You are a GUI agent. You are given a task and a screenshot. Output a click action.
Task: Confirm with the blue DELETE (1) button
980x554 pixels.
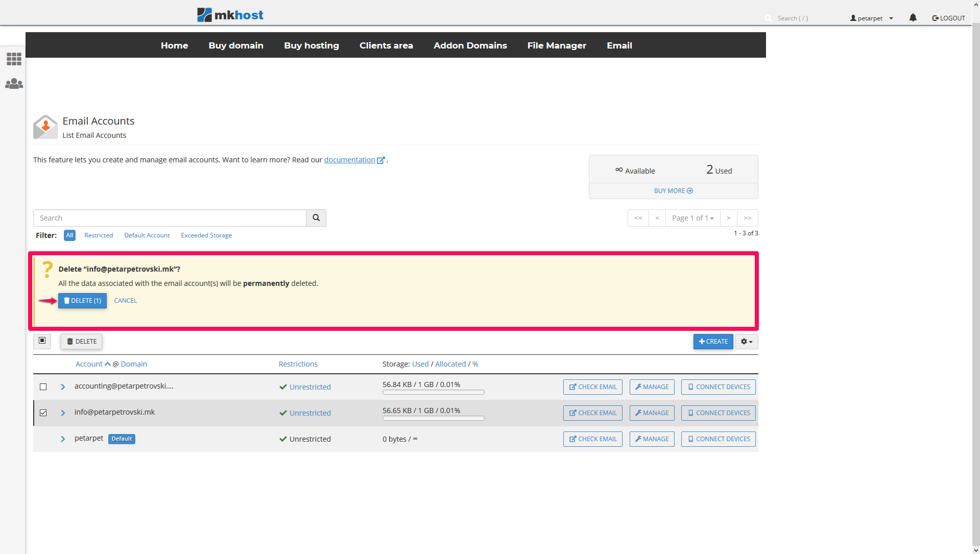82,301
